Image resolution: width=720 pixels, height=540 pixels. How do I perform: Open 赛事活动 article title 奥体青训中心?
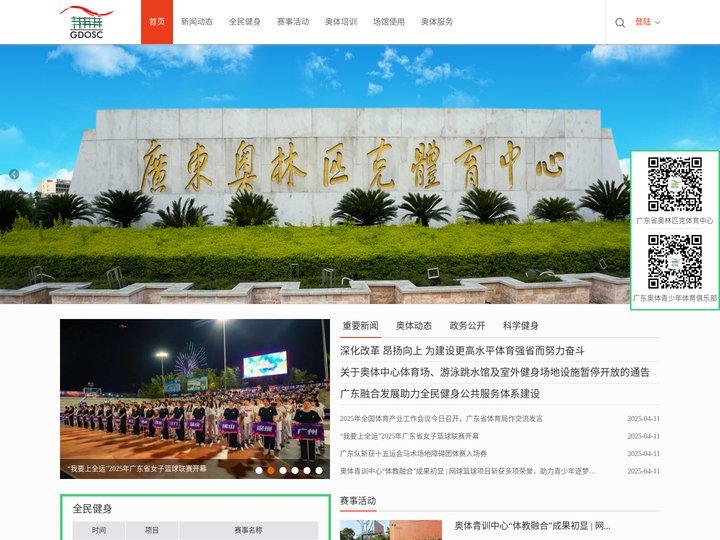click(532, 526)
